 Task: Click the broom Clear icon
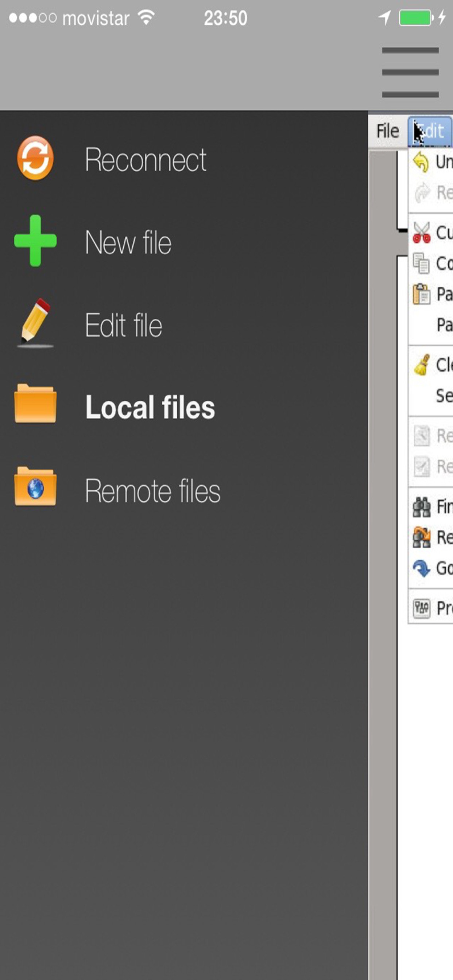click(x=422, y=365)
